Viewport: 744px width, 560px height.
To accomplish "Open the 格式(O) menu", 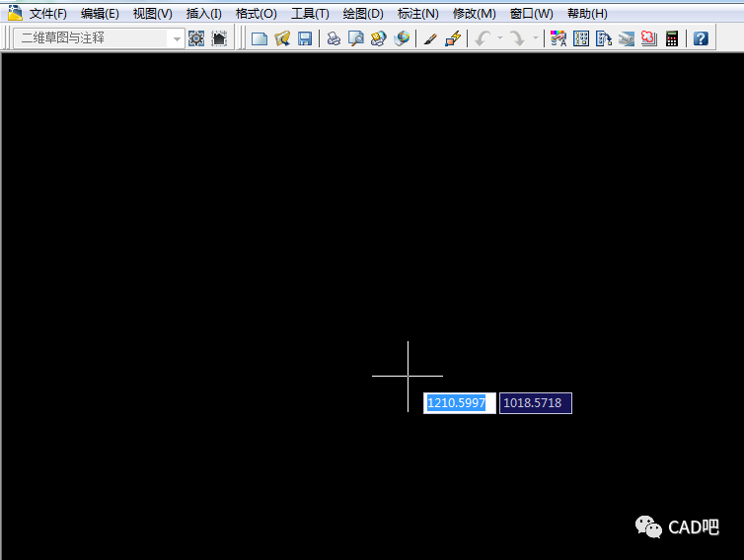I will [x=257, y=13].
